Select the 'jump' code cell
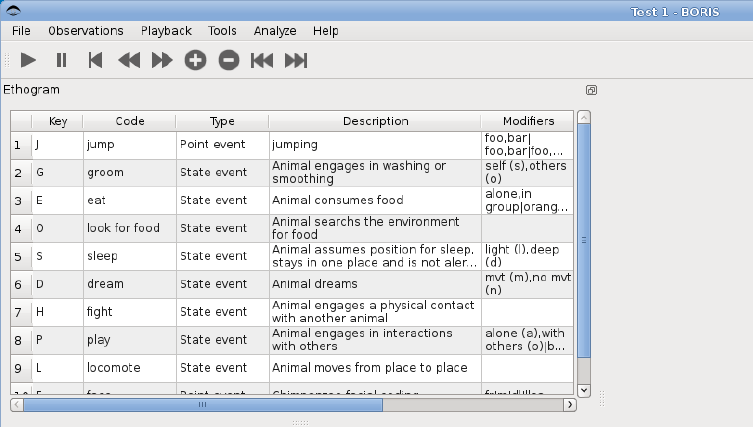Viewport: 753px width, 427px height. (x=130, y=145)
